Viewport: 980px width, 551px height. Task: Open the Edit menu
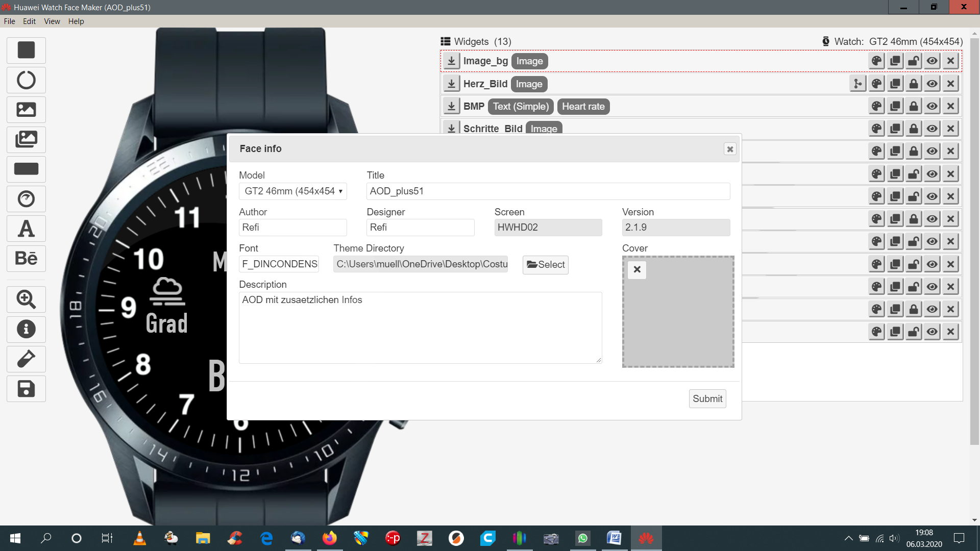(x=29, y=21)
